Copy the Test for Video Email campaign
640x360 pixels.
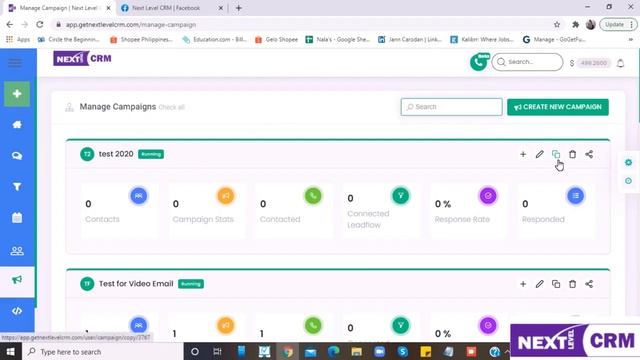pyautogui.click(x=556, y=284)
